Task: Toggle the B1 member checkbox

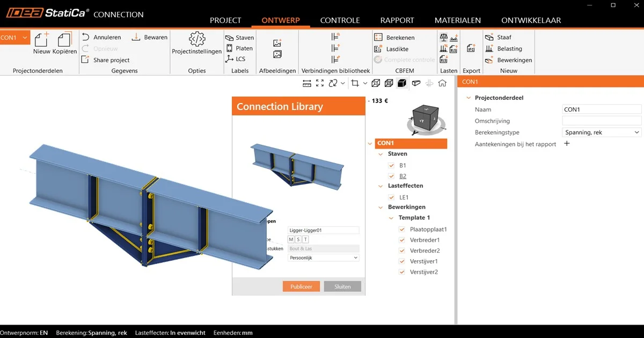Action: point(391,165)
